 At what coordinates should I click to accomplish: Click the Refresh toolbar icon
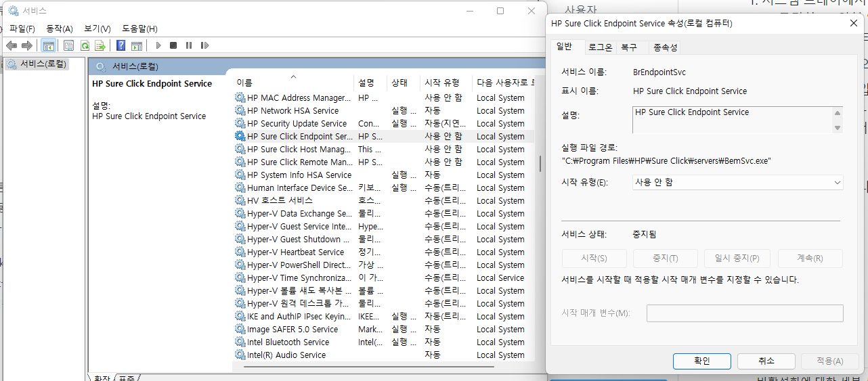(85, 45)
